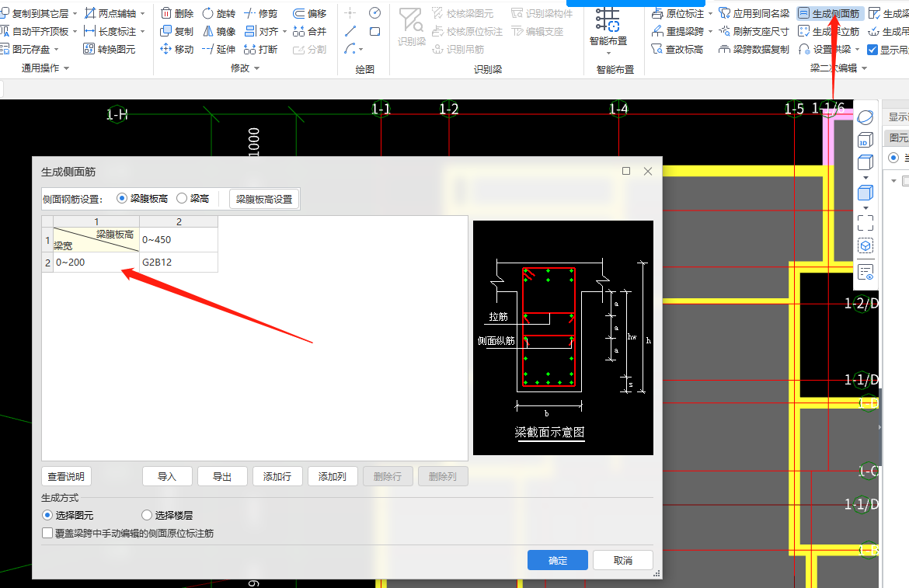Click the shaded blue cube display icon
This screenshot has height=588, width=909.
pos(865,193)
